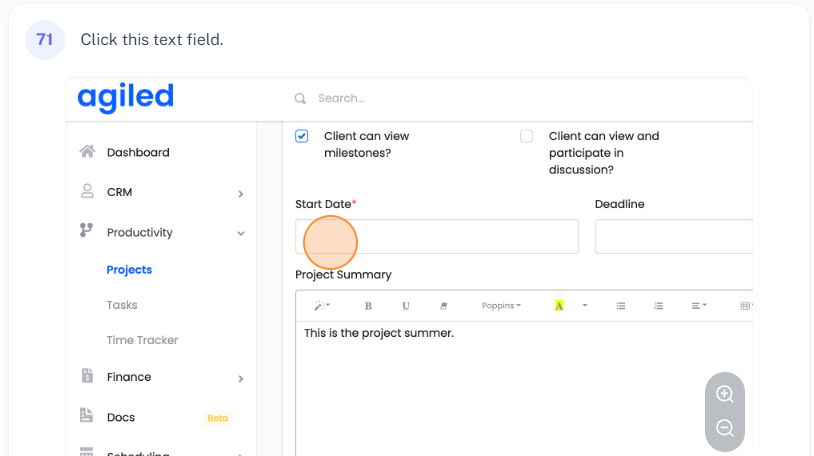Viewport: 814px width, 456px height.
Task: Insert a numbered ordered list
Action: [658, 306]
